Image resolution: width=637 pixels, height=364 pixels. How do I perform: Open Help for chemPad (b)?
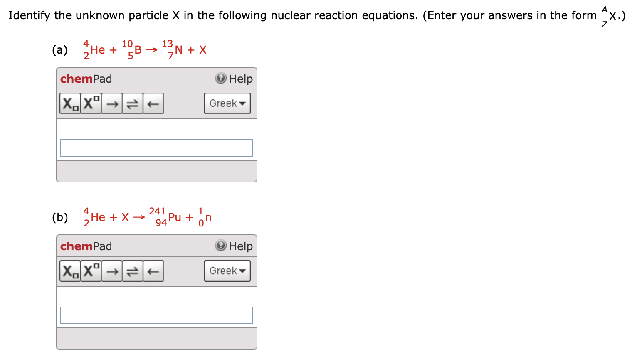(235, 246)
